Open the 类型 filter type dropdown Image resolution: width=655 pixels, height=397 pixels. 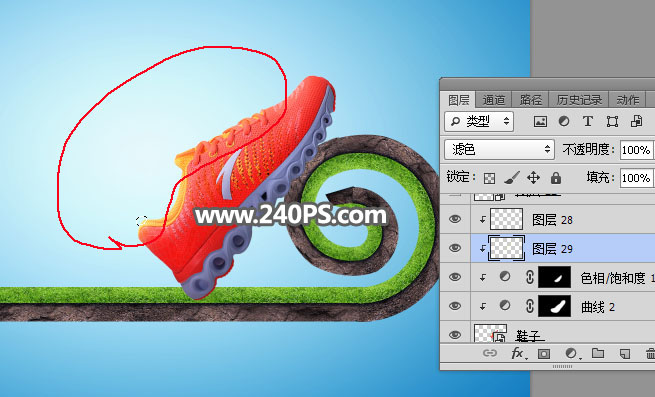pyautogui.click(x=479, y=122)
